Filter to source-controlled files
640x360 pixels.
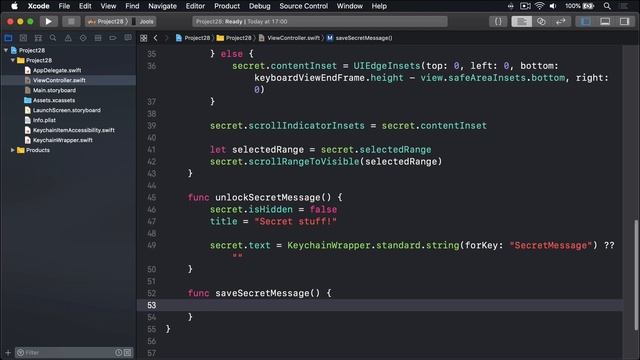pyautogui.click(x=128, y=352)
